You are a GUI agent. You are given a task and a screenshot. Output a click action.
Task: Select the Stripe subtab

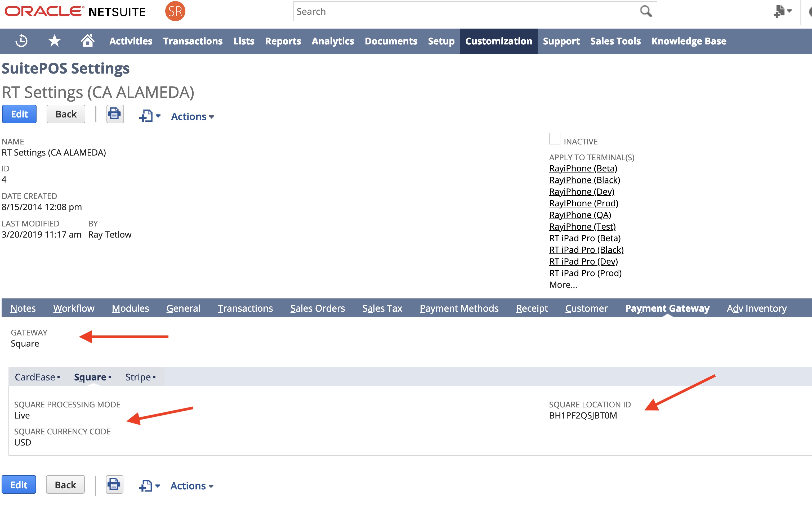[x=138, y=377]
